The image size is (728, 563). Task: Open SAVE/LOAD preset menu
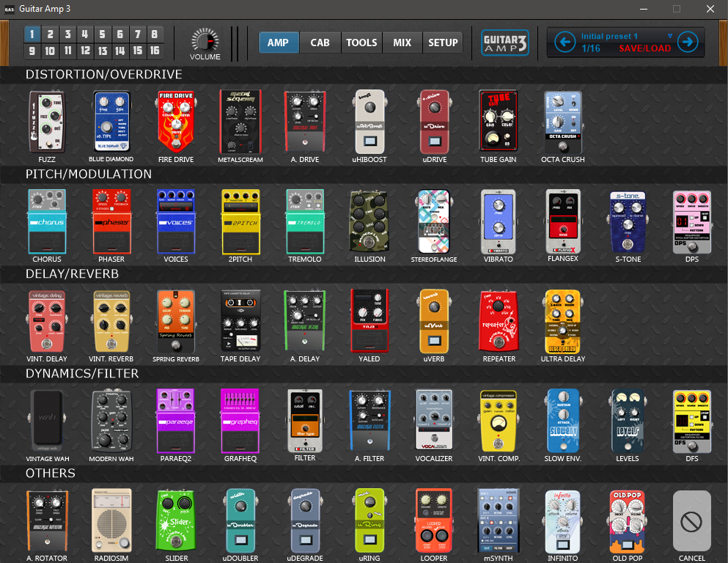pyautogui.click(x=645, y=48)
